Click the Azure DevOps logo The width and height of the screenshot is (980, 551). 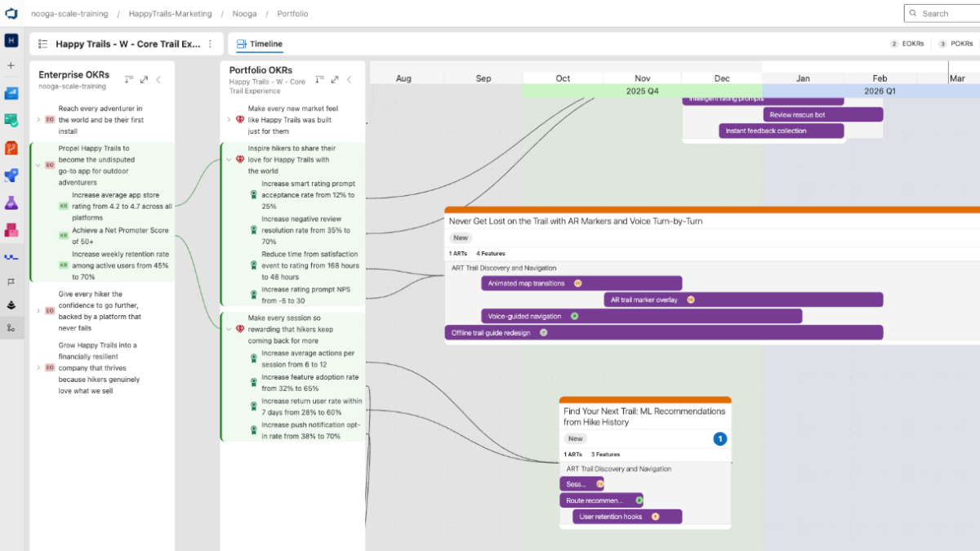(x=11, y=14)
